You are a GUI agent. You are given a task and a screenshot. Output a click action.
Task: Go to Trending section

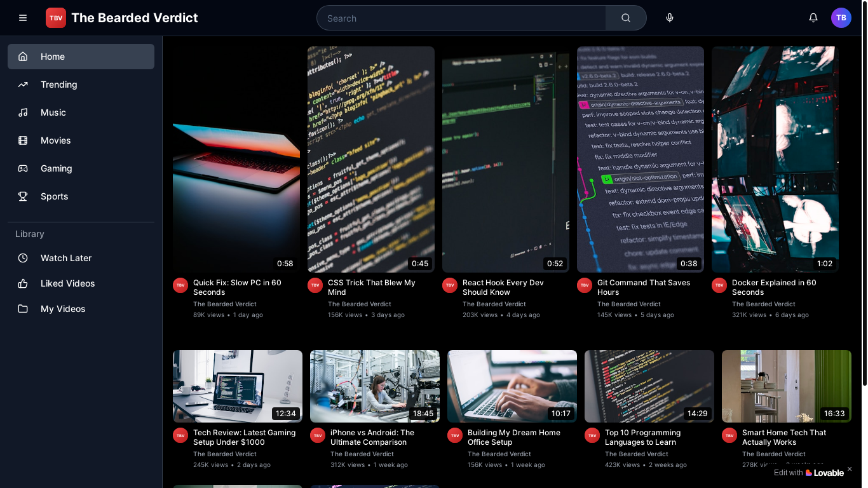point(81,85)
